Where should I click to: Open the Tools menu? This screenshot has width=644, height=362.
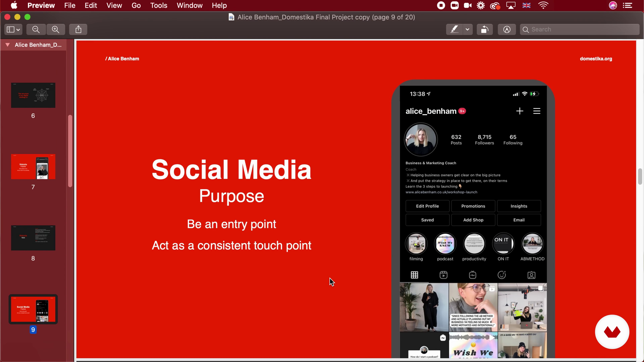158,5
